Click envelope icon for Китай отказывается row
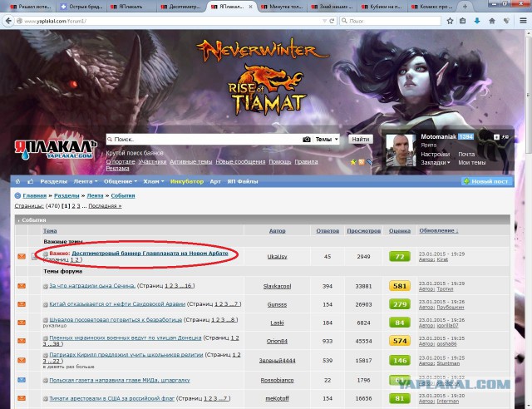The height and width of the screenshot is (409, 532). [22, 304]
